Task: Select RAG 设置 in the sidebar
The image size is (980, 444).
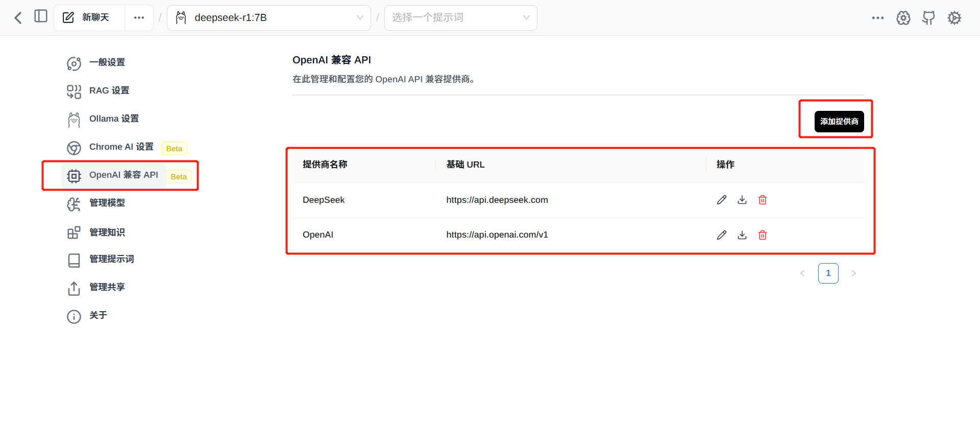Action: [x=109, y=90]
